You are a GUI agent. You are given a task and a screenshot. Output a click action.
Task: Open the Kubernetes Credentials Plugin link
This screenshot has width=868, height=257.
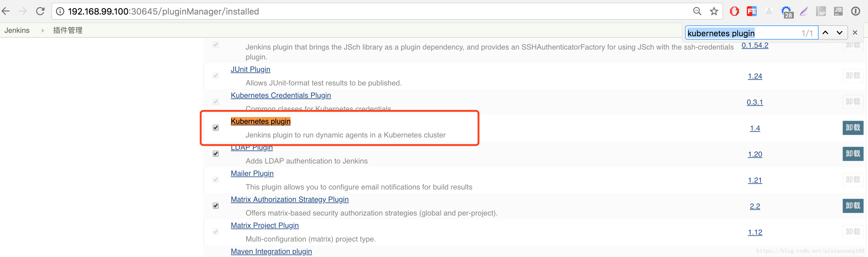tap(281, 95)
